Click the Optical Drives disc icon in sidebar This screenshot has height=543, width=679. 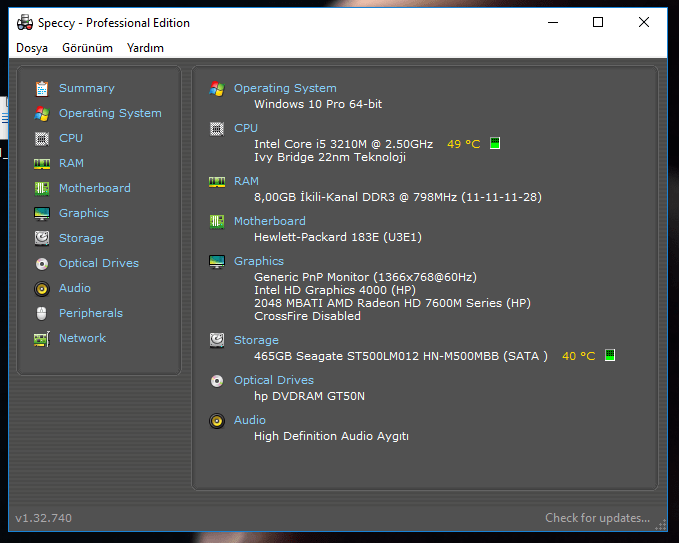42,264
